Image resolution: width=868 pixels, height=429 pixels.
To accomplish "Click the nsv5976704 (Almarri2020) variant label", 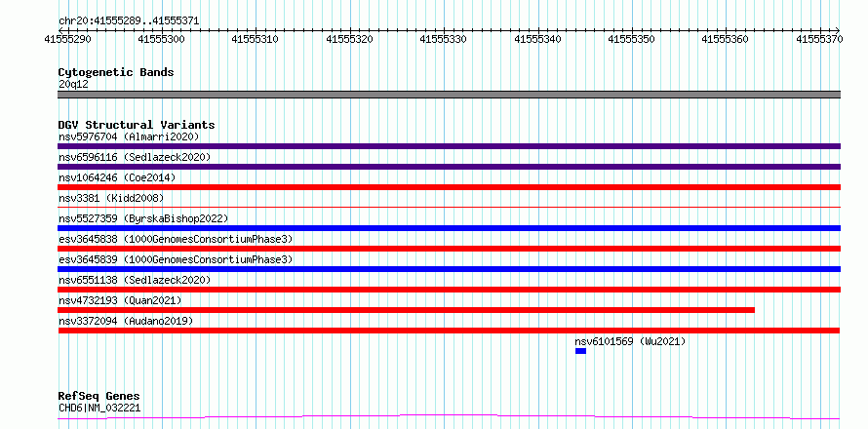I will click(129, 136).
